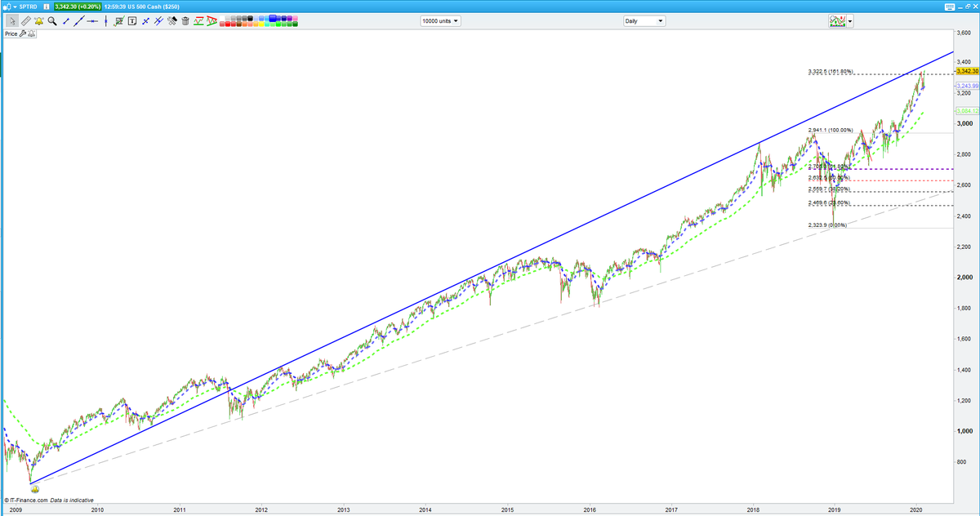The height and width of the screenshot is (516, 980).
Task: Select the vertical line tool
Action: tap(105, 20)
